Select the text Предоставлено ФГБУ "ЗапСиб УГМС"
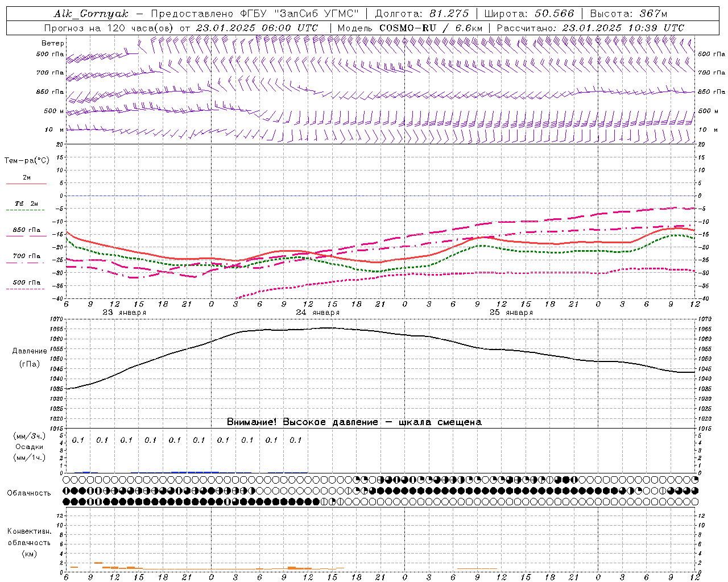This screenshot has width=728, height=582. click(255, 14)
